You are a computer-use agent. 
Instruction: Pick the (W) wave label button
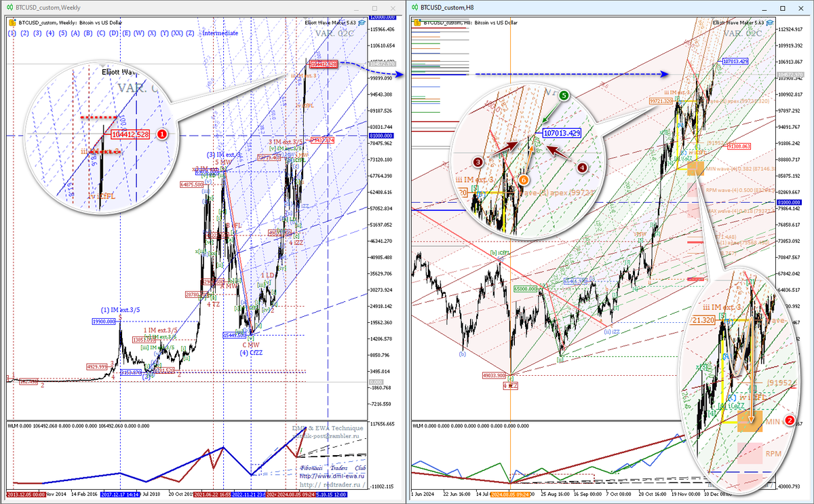[138, 33]
